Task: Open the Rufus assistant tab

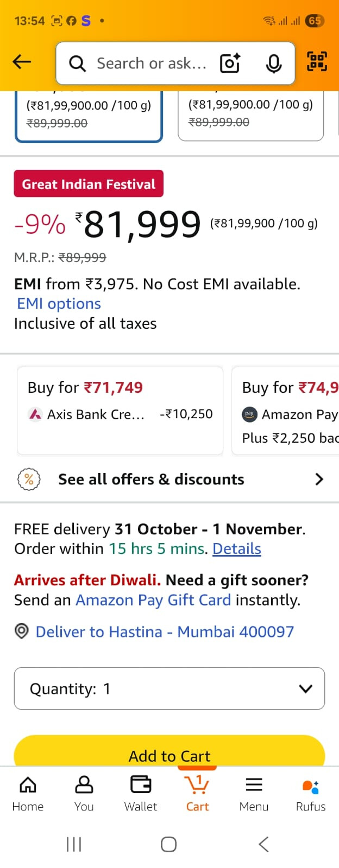Action: (x=311, y=793)
